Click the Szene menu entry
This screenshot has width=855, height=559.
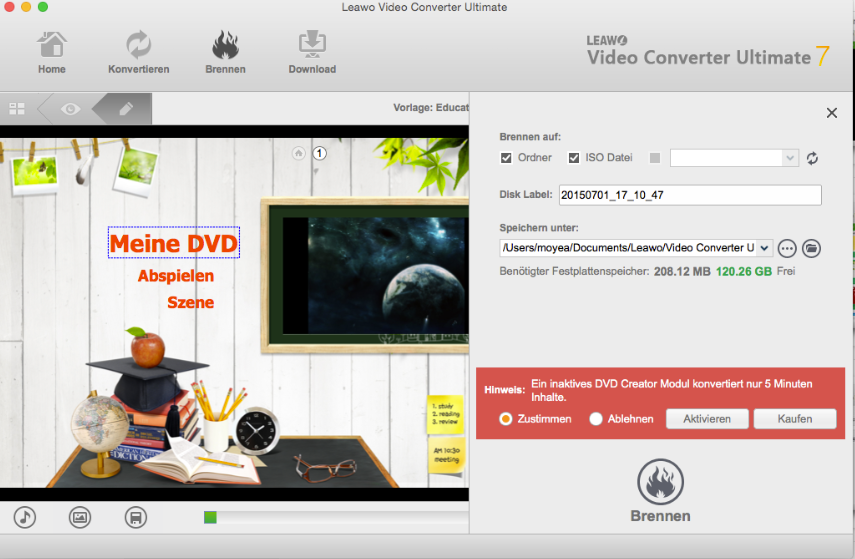pos(190,303)
